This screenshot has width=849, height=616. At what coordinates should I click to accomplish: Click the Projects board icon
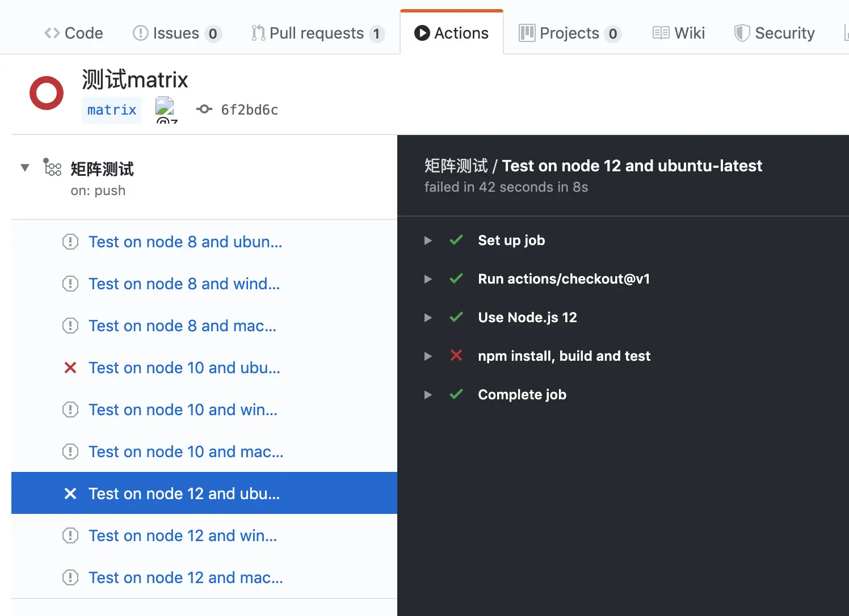(x=527, y=33)
